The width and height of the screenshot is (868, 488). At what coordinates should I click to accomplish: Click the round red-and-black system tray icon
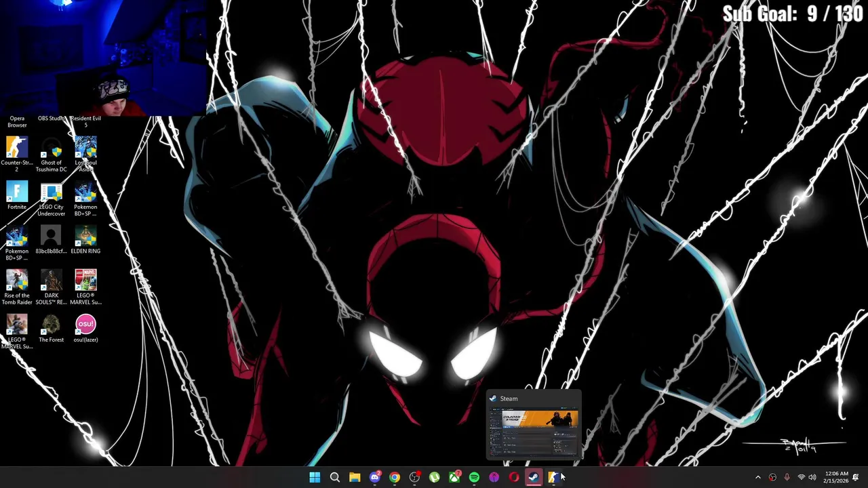pyautogui.click(x=772, y=477)
